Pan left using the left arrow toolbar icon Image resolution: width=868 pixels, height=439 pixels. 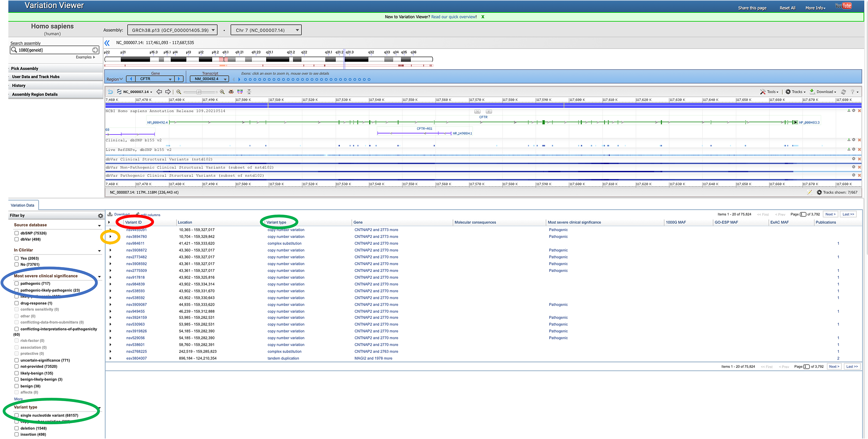pyautogui.click(x=159, y=92)
